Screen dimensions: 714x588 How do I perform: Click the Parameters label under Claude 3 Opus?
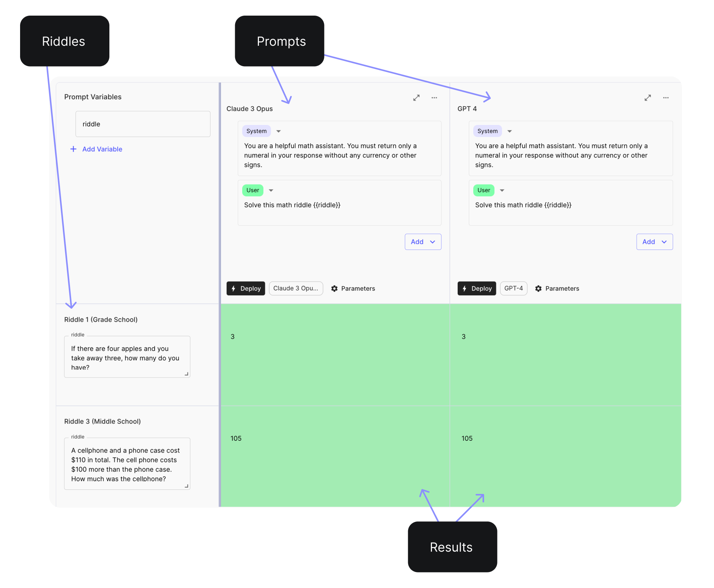(358, 289)
